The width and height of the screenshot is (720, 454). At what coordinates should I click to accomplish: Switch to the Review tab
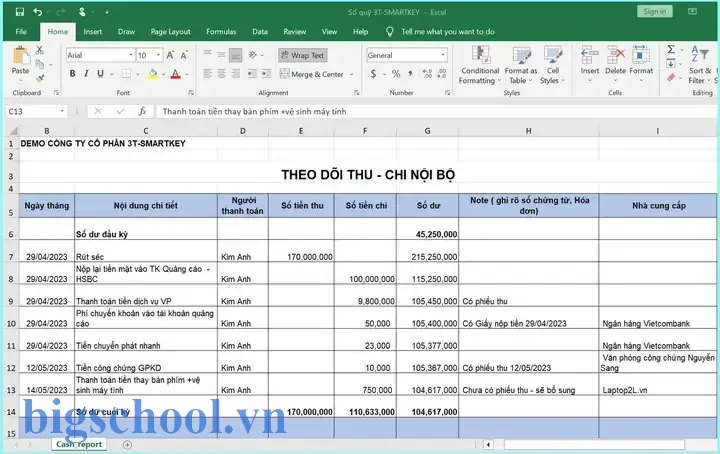(294, 32)
